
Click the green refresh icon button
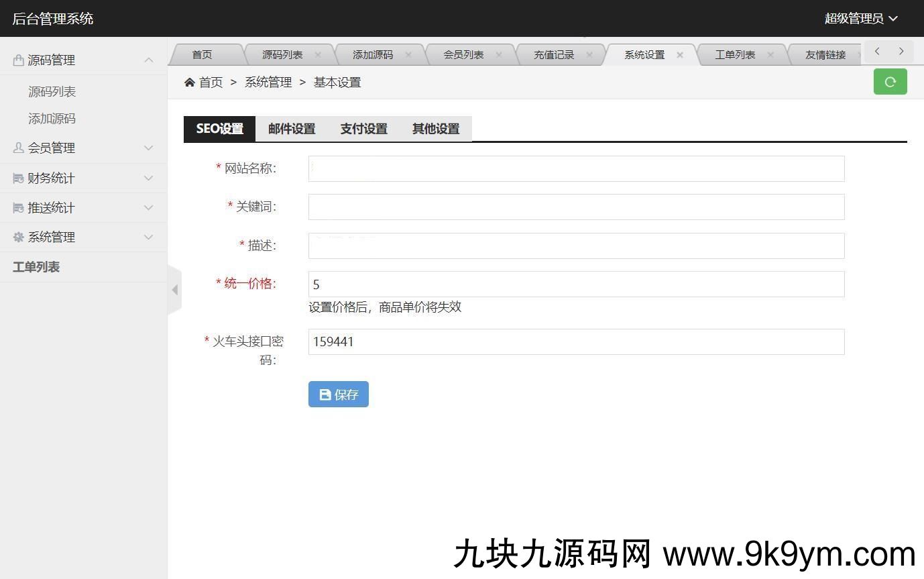coord(890,82)
